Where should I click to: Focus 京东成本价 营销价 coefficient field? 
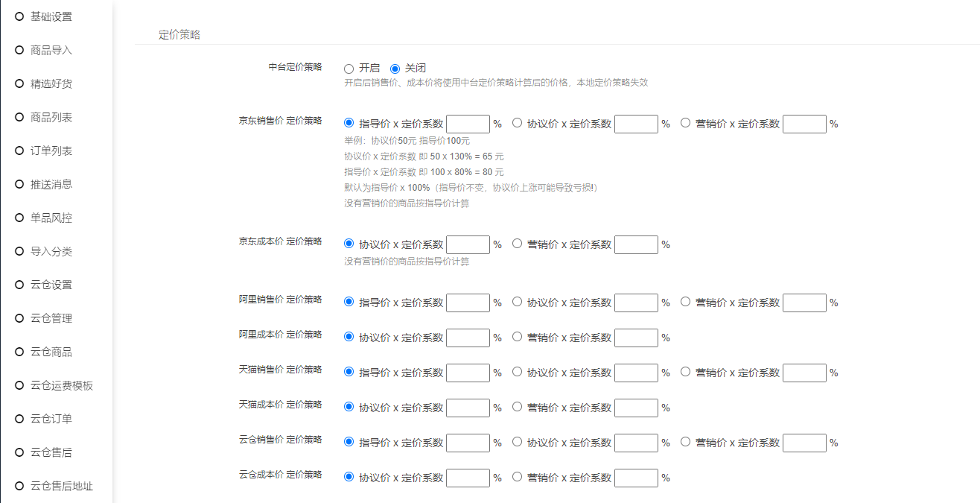pyautogui.click(x=636, y=244)
